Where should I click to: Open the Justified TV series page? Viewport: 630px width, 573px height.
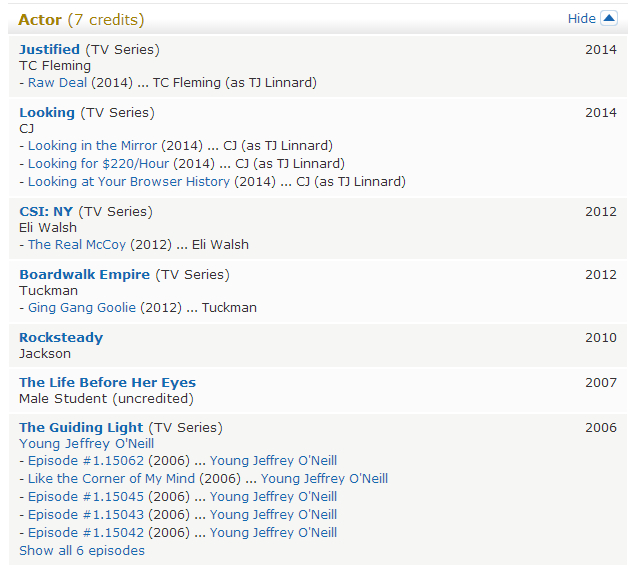coord(49,49)
